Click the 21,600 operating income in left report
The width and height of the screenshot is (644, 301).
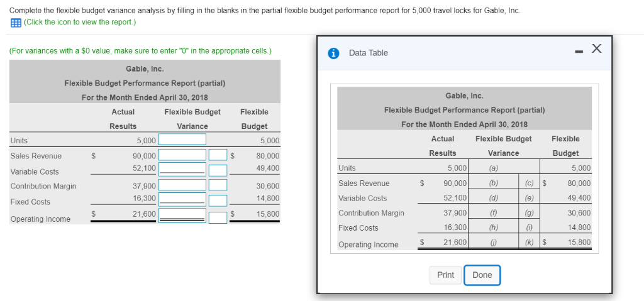(x=144, y=214)
